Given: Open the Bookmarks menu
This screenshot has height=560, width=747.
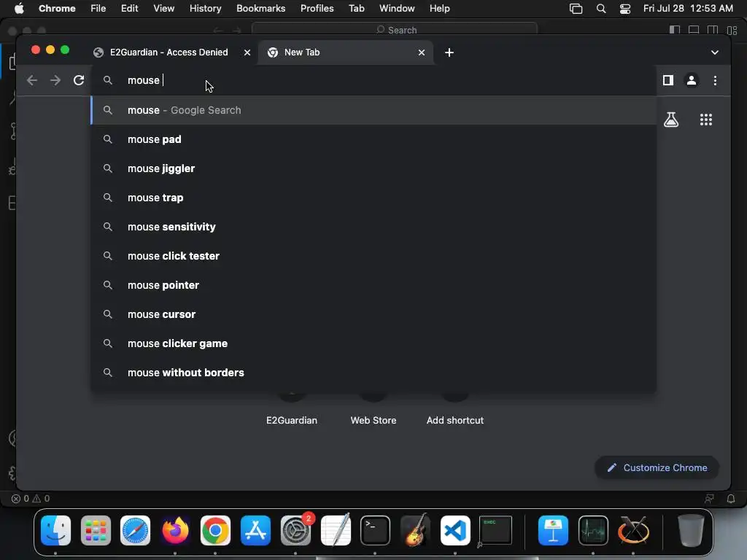Looking at the screenshot, I should point(260,9).
